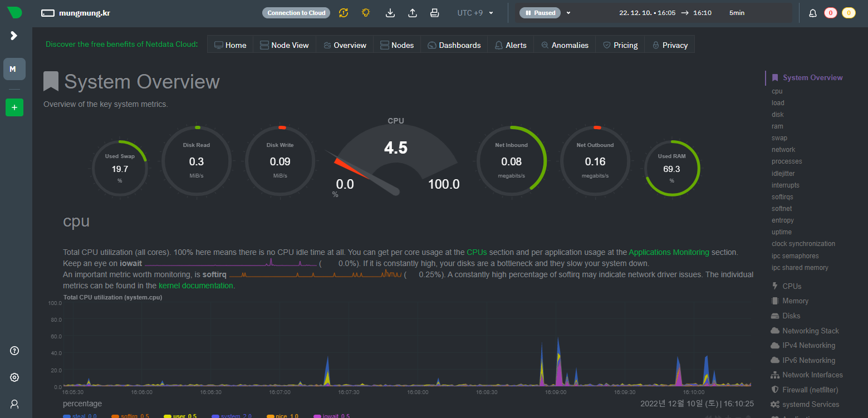Follow the kernel documentation link

(196, 286)
